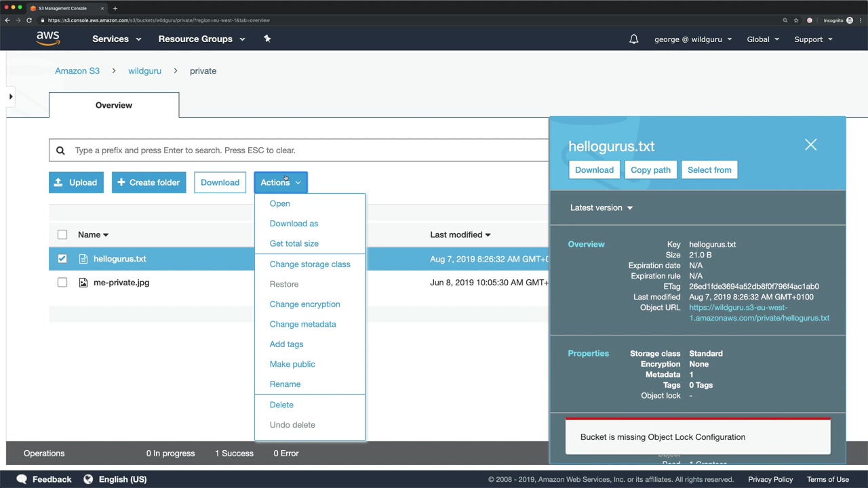This screenshot has width=868, height=488.
Task: Open the hellogurus.txt file name link
Action: tap(119, 259)
